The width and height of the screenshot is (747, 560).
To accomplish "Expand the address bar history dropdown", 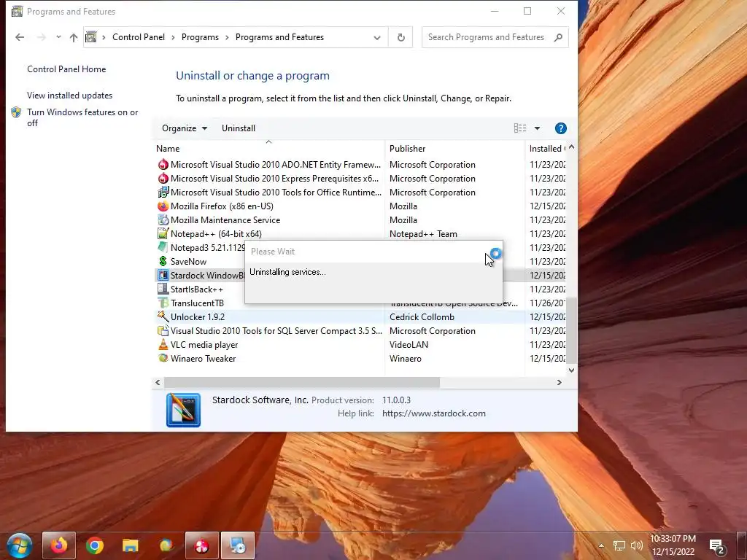I will click(x=377, y=37).
